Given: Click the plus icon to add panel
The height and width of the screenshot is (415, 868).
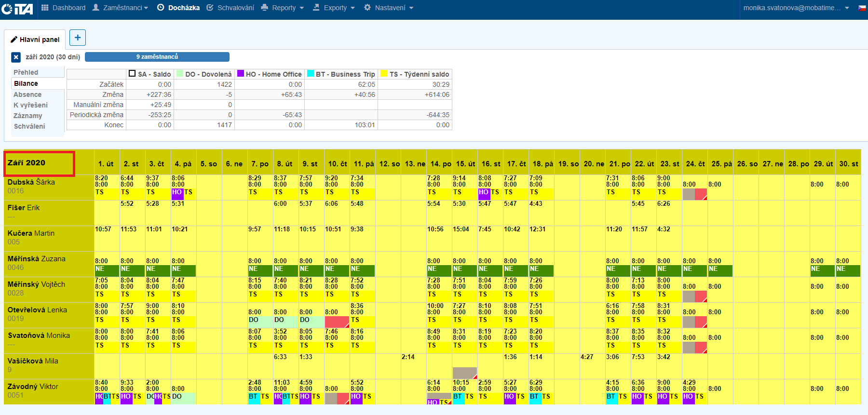Looking at the screenshot, I should (x=78, y=38).
